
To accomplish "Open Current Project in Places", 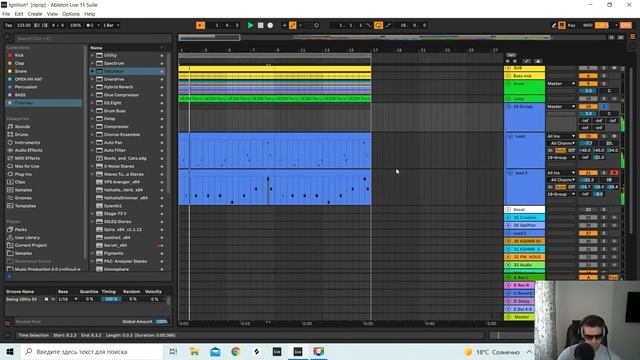I will pos(31,245).
